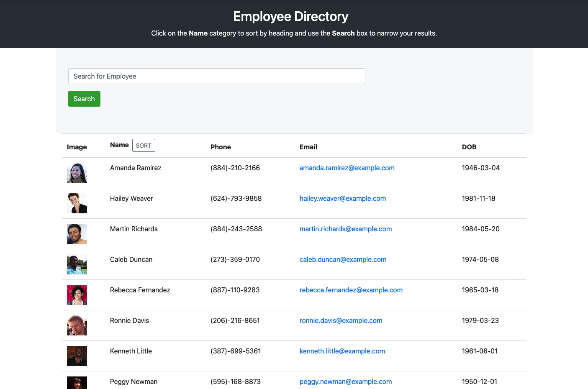The width and height of the screenshot is (588, 389).
Task: Click phone number (387)-699-5361
Action: coord(236,351)
